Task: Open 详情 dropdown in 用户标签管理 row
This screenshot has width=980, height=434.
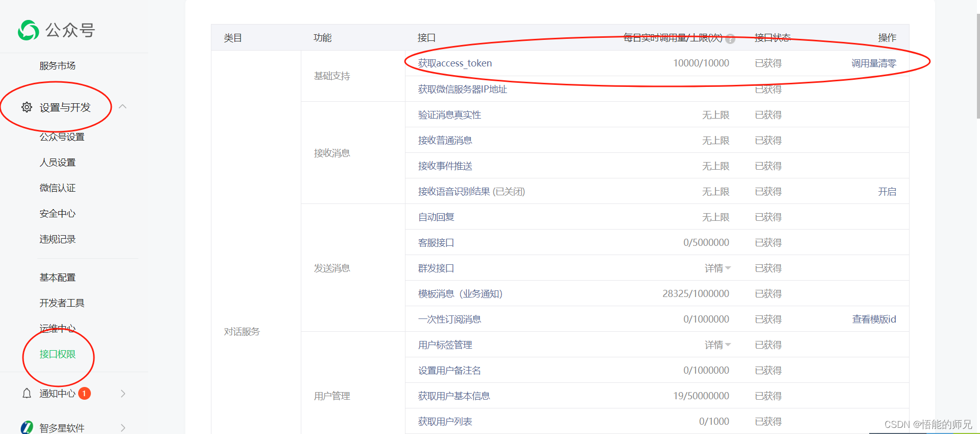Action: (718, 345)
